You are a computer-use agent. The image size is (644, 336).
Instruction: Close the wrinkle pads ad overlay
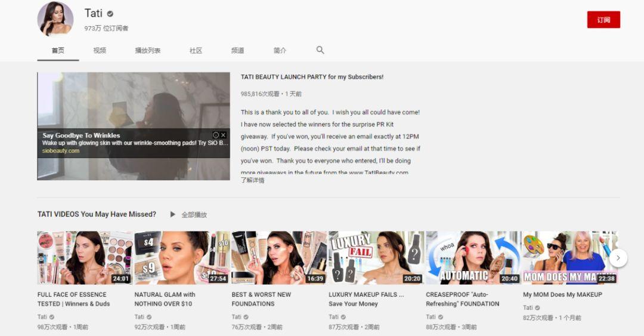click(x=224, y=135)
